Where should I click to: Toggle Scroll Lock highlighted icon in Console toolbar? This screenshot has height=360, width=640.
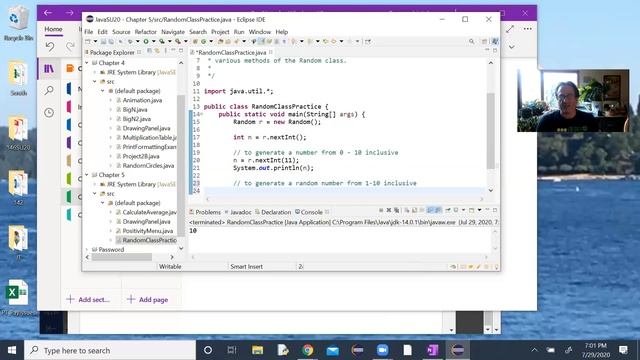coord(430,210)
